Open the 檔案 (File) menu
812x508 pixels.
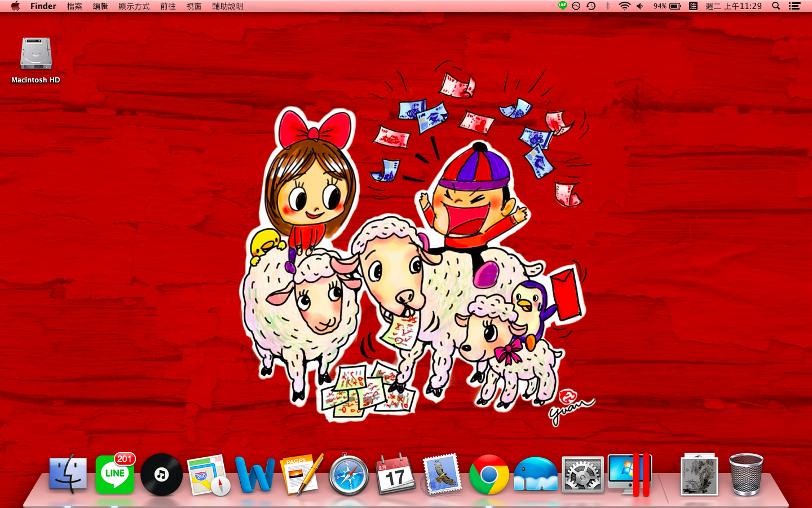click(x=74, y=6)
